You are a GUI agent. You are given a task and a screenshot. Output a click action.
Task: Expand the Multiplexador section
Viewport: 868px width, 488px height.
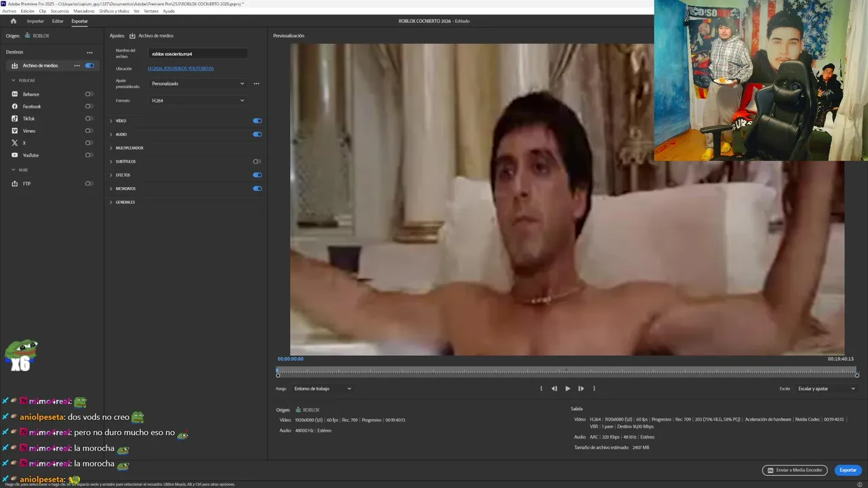tap(111, 148)
